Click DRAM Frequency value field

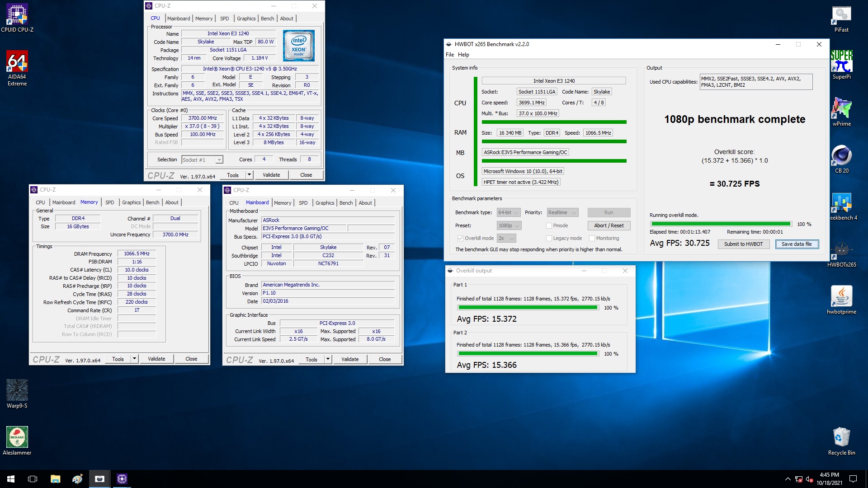(137, 253)
